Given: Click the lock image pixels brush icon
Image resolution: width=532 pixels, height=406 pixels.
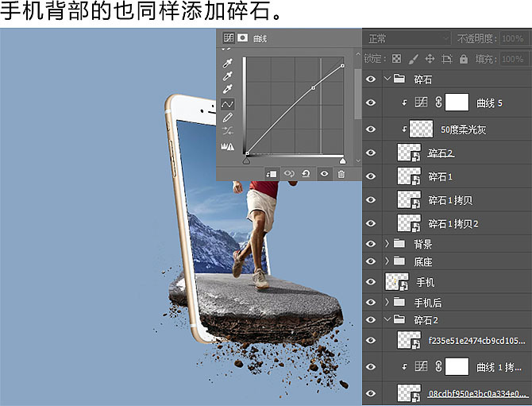Looking at the screenshot, I should click(413, 59).
